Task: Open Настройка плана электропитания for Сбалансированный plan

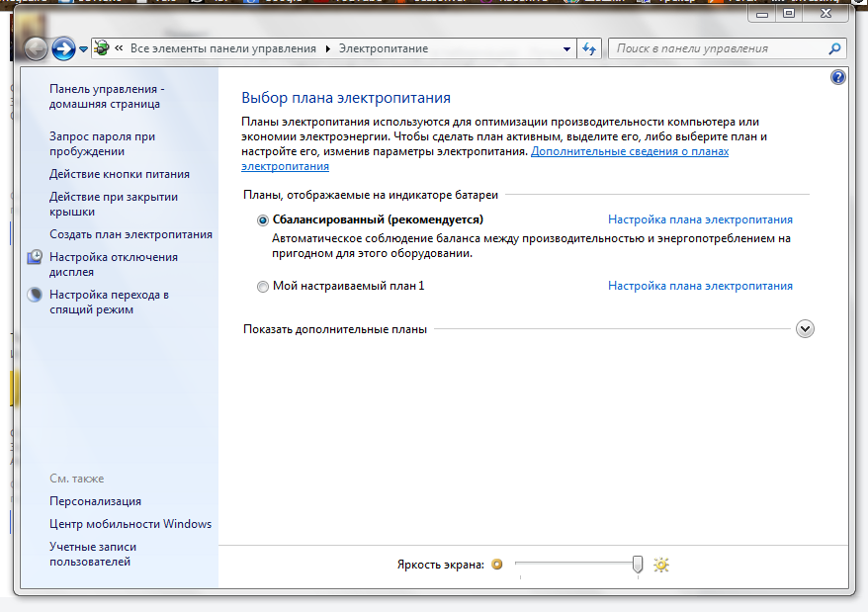Action: [700, 219]
